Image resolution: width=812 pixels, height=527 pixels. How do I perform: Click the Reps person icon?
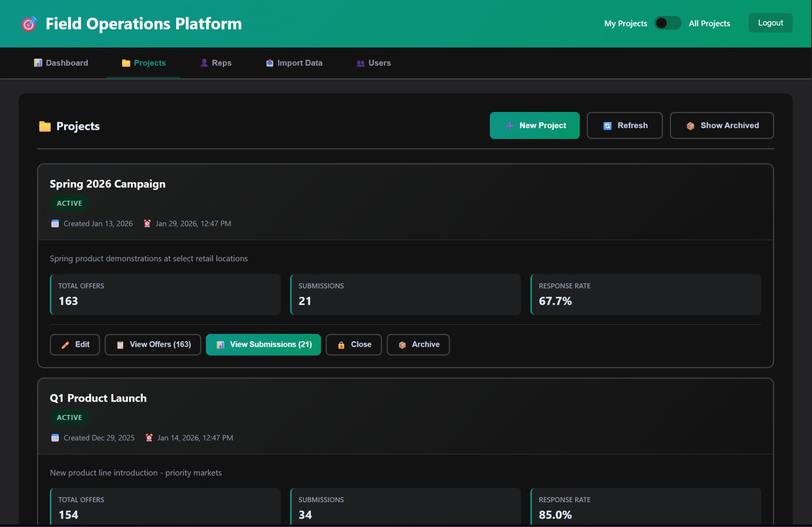point(204,63)
